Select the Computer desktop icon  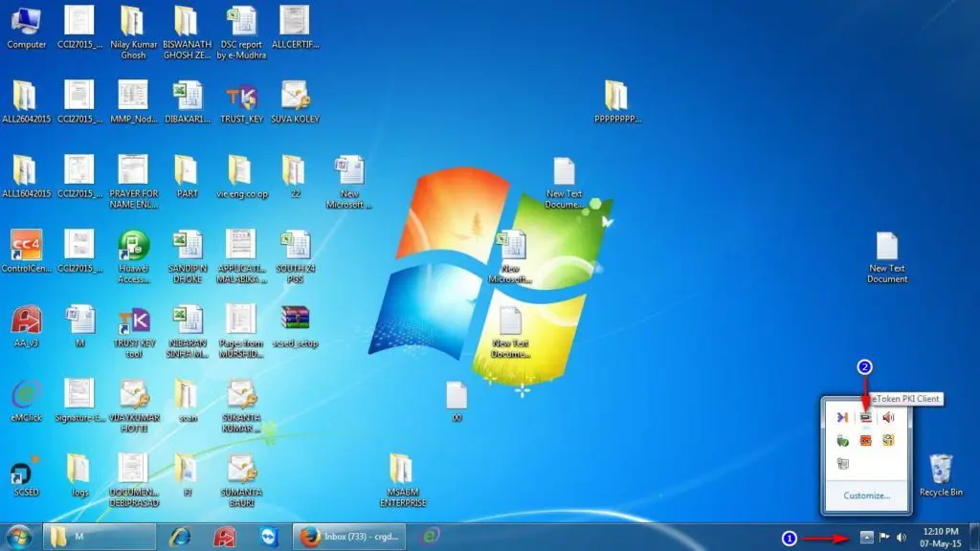coord(26,21)
